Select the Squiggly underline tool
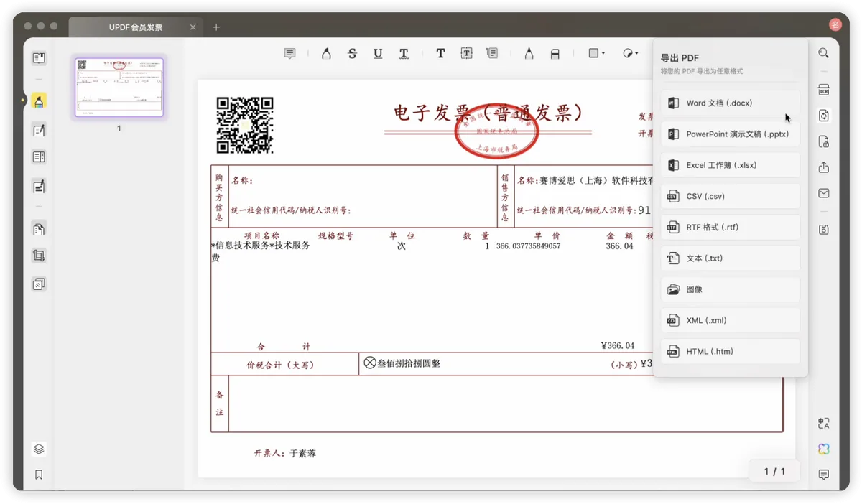The image size is (862, 504). [404, 54]
